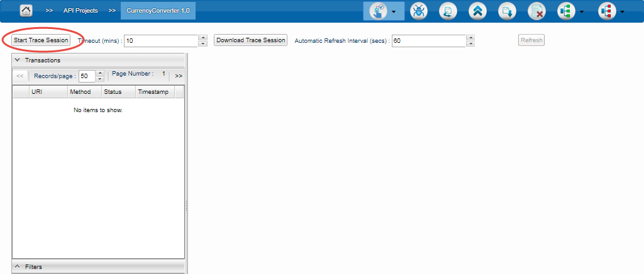Go to next page with >> button
Image resolution: width=644 pixels, height=274 pixels.
pyautogui.click(x=179, y=76)
